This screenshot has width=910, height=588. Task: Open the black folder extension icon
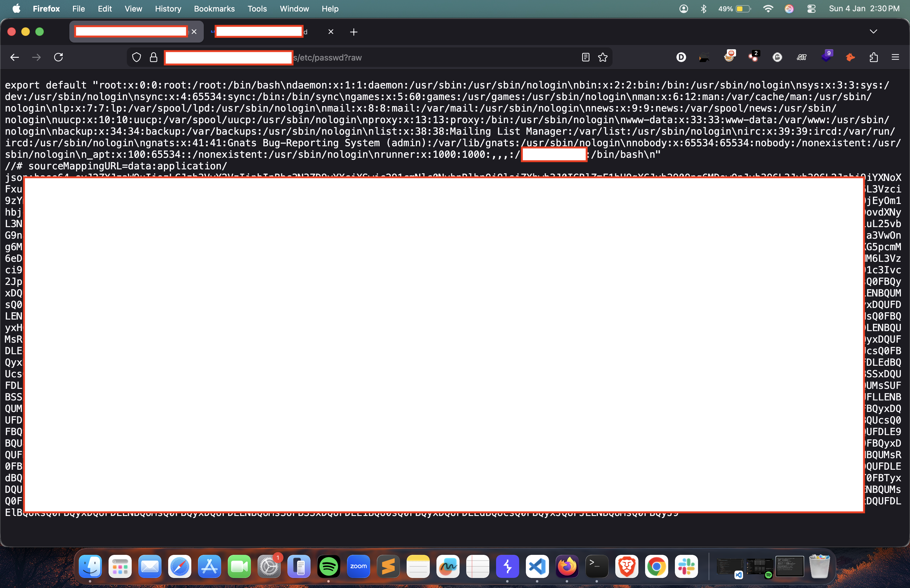pyautogui.click(x=705, y=57)
